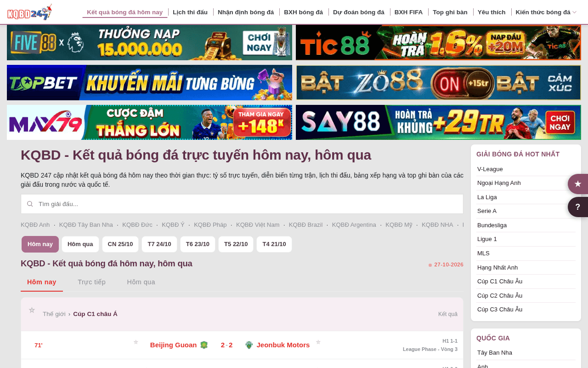Choose date T4 21/10

click(274, 244)
